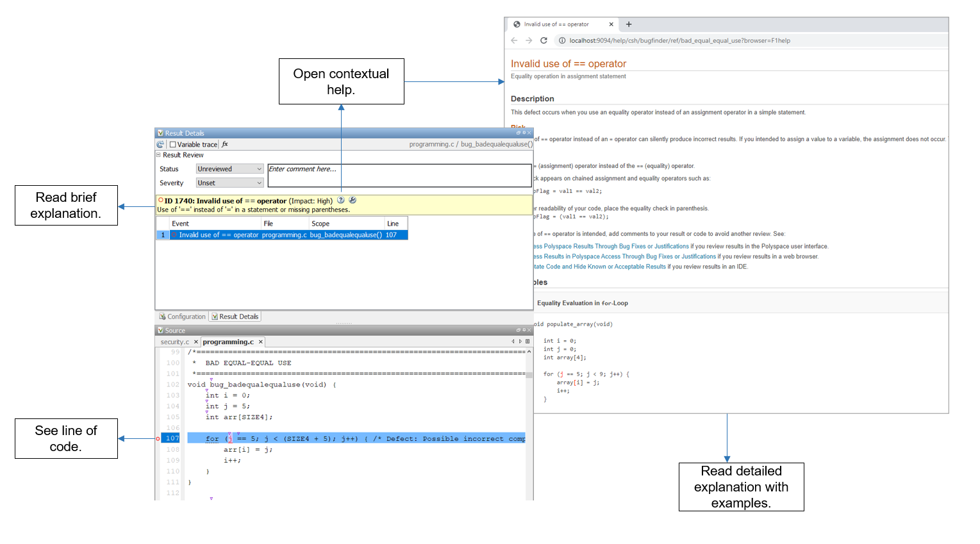Open contextual help for Invalid use of == operator
The width and height of the screenshot is (980, 544).
(x=341, y=201)
